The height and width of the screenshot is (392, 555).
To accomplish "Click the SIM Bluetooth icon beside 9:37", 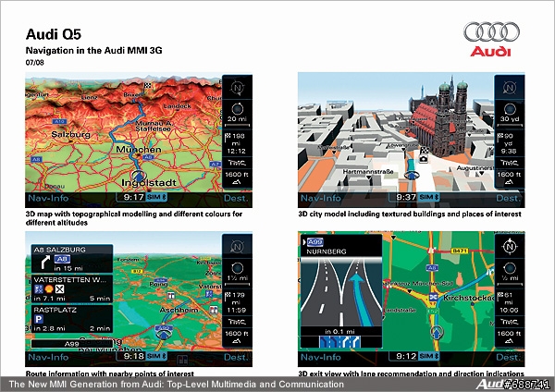I will click(428, 197).
